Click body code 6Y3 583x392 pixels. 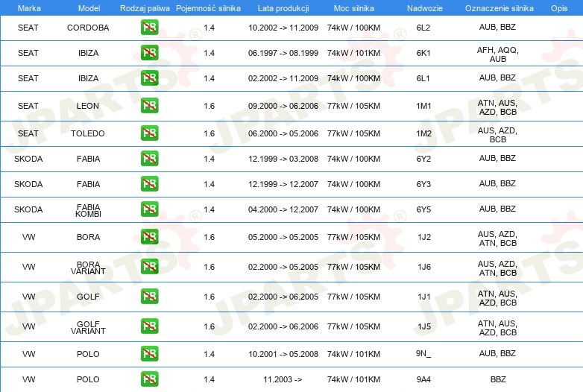click(423, 184)
